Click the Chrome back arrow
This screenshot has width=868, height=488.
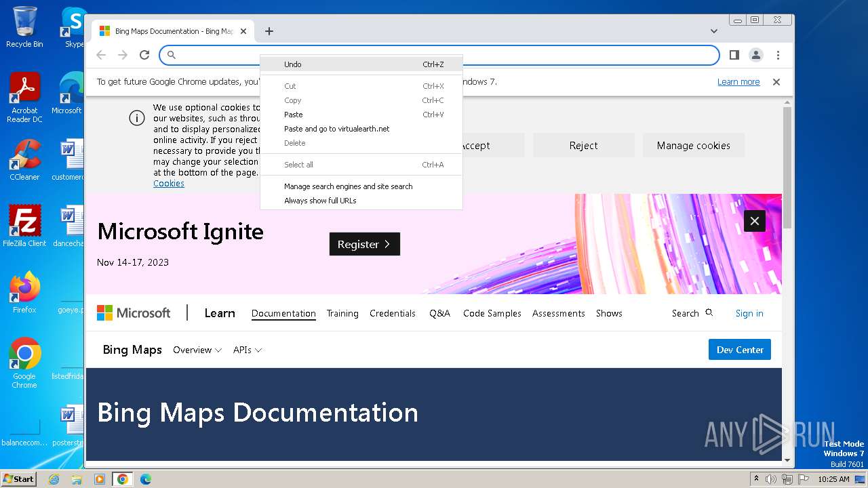click(x=101, y=55)
